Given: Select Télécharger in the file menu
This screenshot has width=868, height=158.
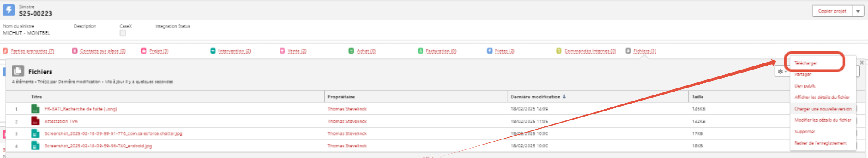Looking at the screenshot, I should click(x=806, y=63).
